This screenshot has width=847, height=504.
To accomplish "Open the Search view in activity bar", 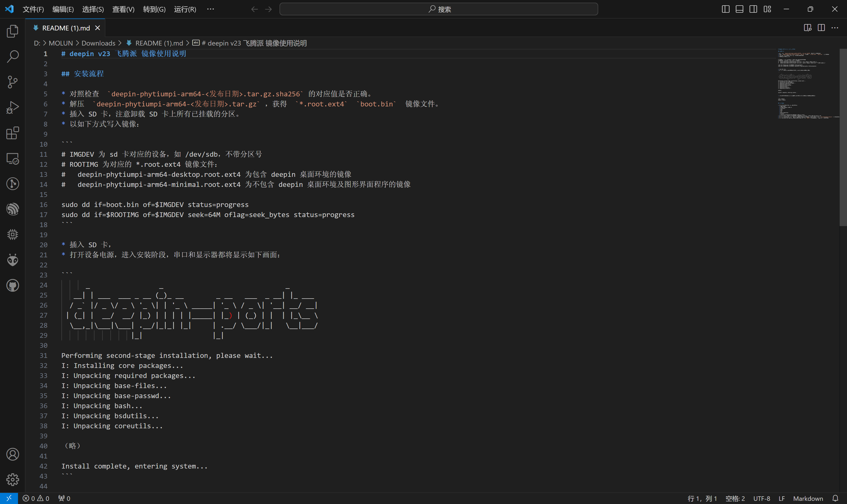I will click(x=12, y=57).
